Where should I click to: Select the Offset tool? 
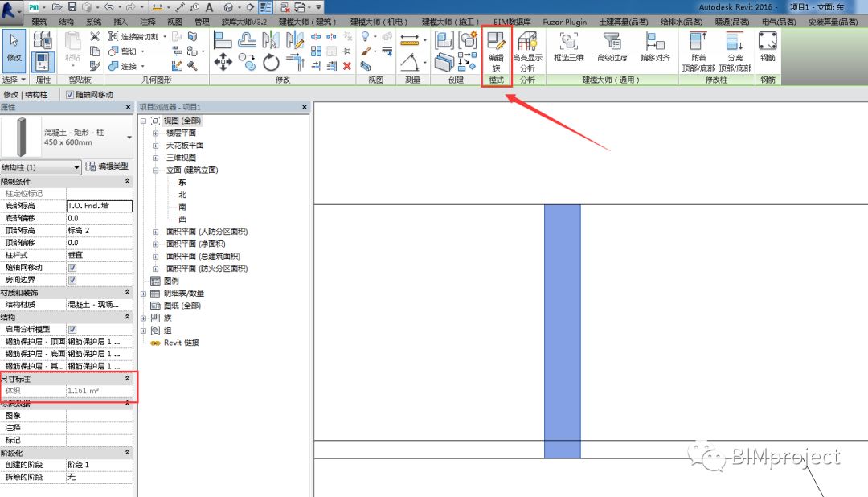(x=247, y=40)
